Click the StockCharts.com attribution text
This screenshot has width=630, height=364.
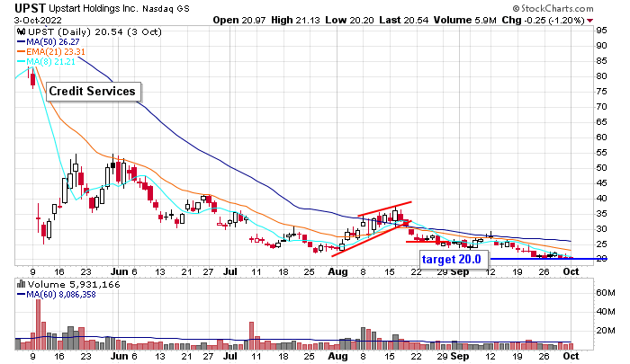[553, 8]
